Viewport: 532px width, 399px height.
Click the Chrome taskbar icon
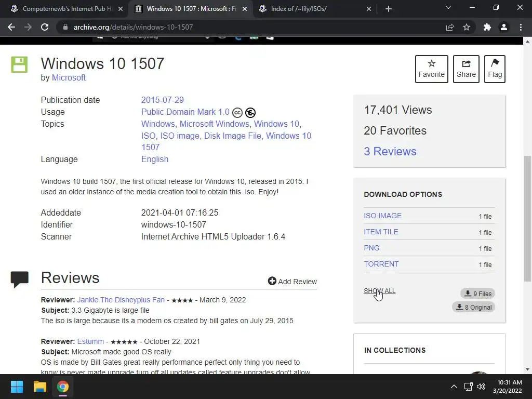tap(63, 387)
